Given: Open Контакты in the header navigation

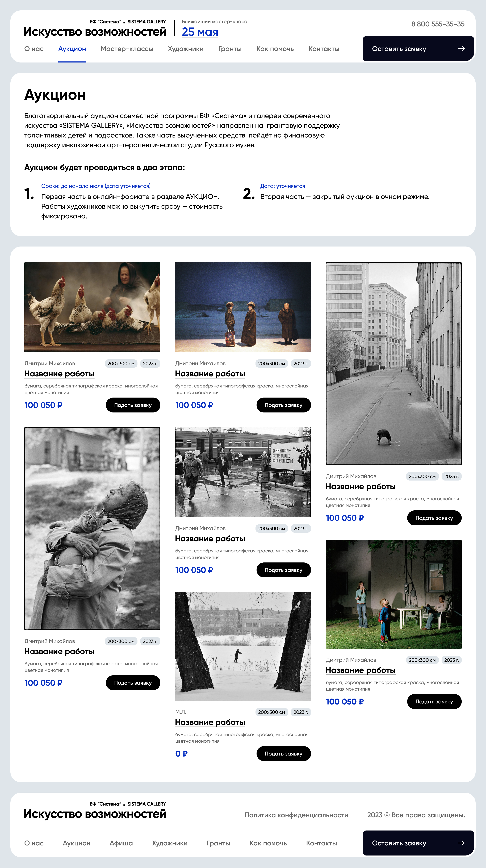Looking at the screenshot, I should [x=324, y=49].
